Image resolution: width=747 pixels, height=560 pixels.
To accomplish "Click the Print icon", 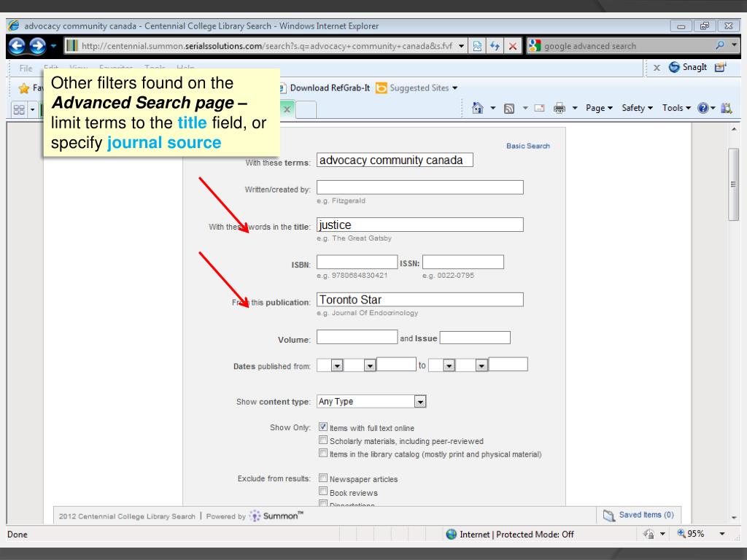I will [x=560, y=109].
